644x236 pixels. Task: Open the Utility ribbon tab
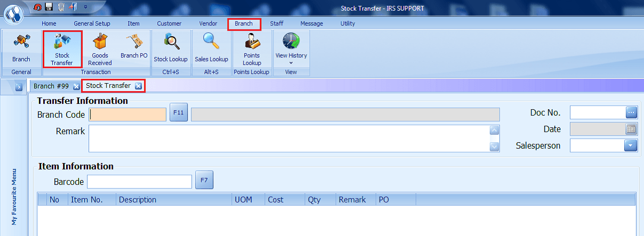pos(348,23)
